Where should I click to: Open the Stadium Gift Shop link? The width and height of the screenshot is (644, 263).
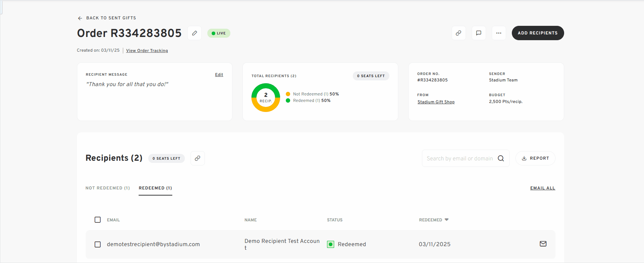click(x=436, y=102)
